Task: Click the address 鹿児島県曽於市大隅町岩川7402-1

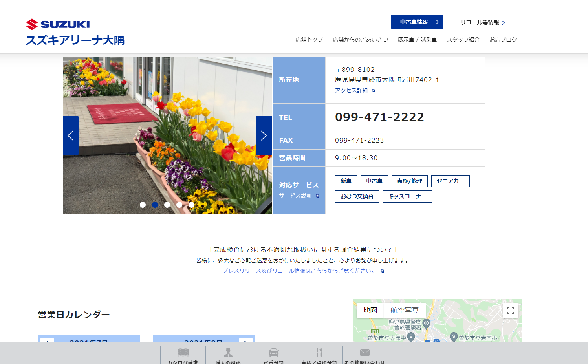Action: [x=387, y=80]
